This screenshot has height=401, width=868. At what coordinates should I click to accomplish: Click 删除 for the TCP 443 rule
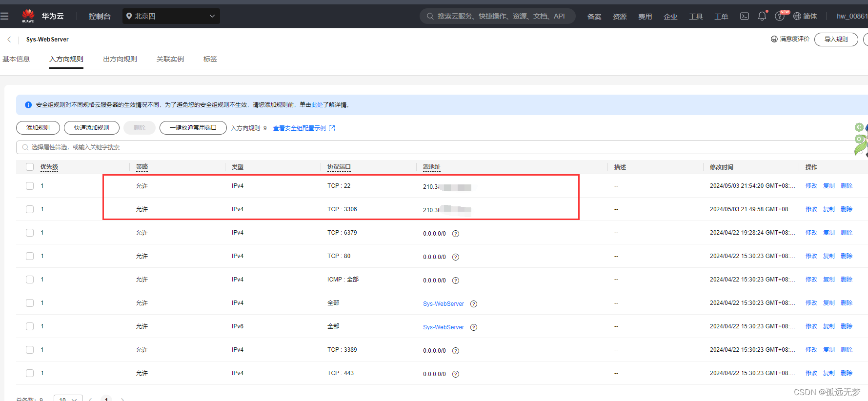847,373
